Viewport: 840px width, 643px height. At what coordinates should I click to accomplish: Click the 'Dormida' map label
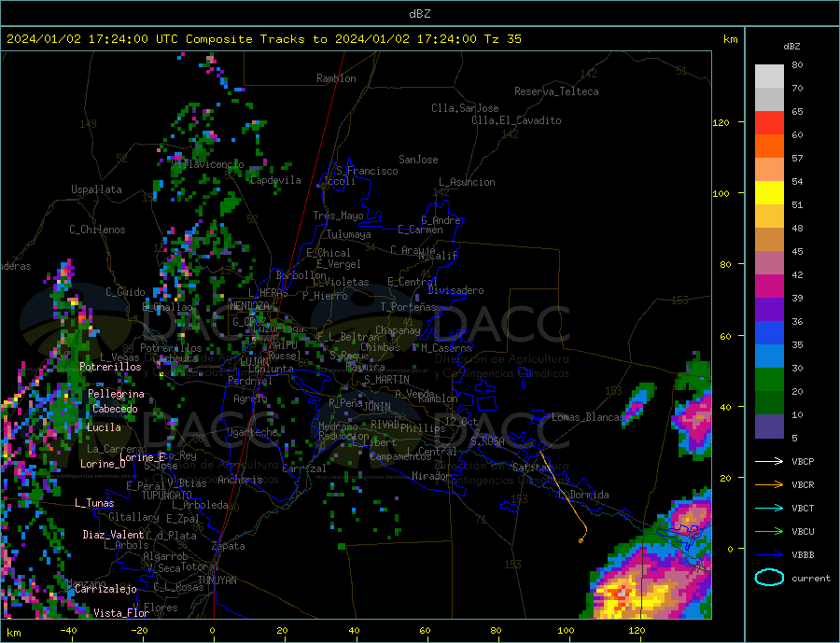point(589,495)
